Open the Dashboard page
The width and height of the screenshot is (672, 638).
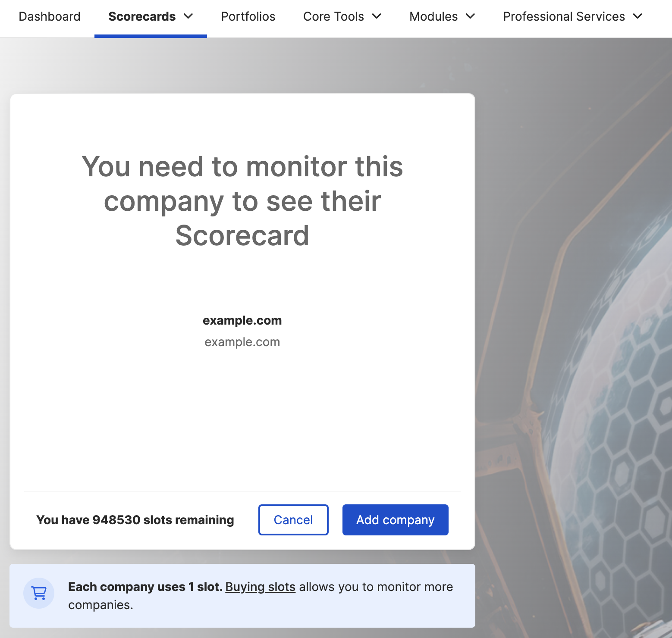(50, 16)
